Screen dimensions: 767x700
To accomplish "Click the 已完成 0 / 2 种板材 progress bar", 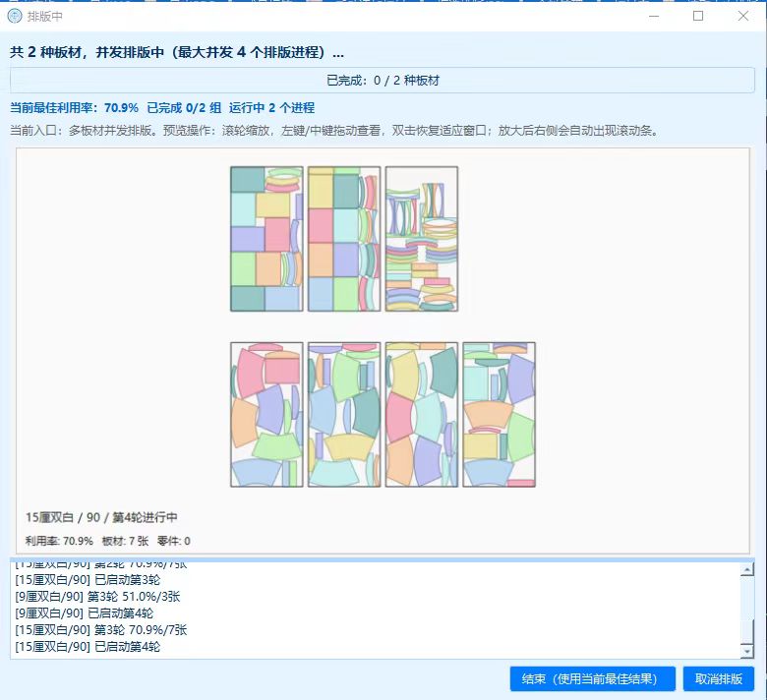I will (x=383, y=81).
